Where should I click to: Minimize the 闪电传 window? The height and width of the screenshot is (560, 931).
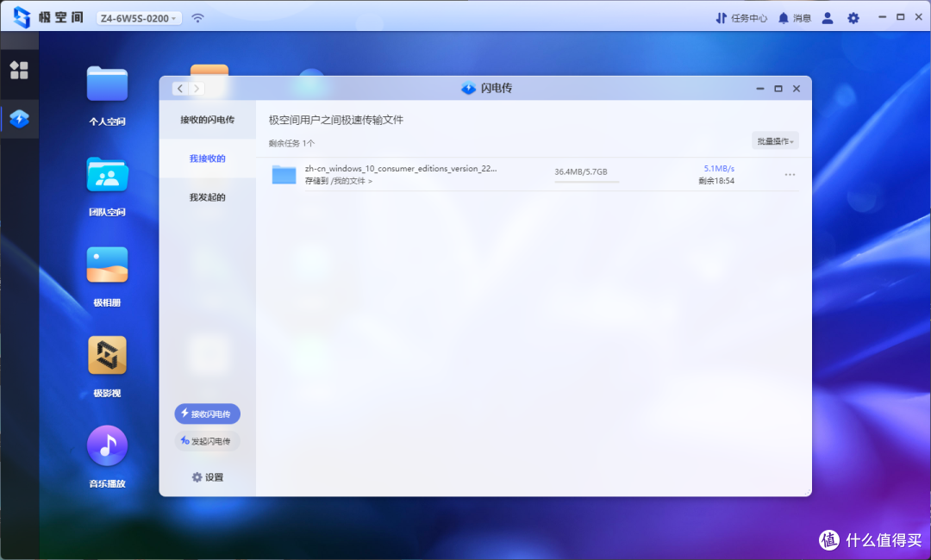tap(760, 89)
